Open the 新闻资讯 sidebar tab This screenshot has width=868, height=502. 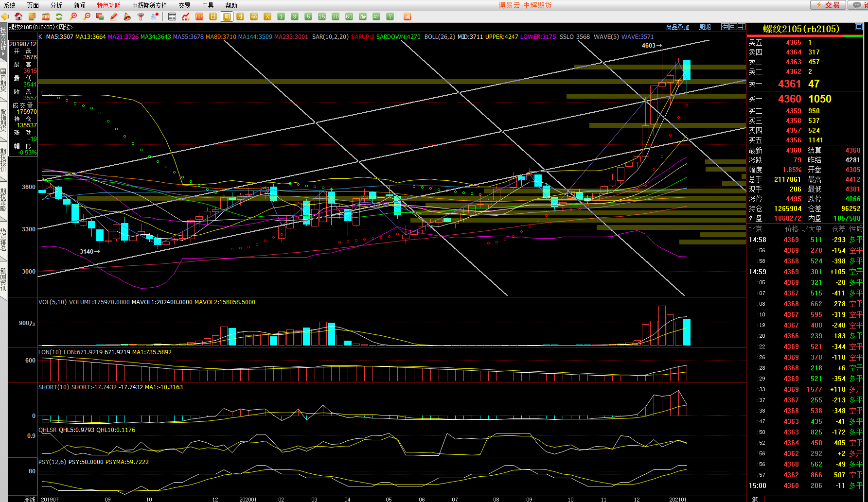click(x=3, y=279)
